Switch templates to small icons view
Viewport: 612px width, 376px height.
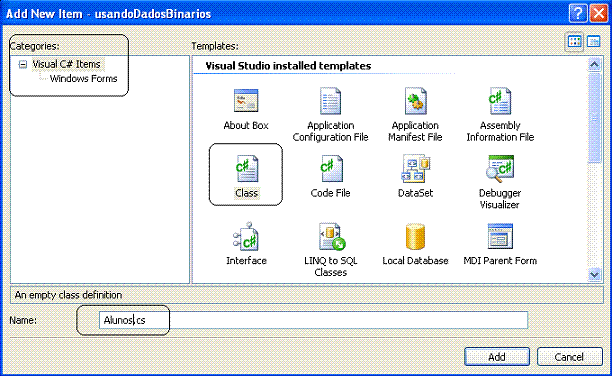[594, 41]
